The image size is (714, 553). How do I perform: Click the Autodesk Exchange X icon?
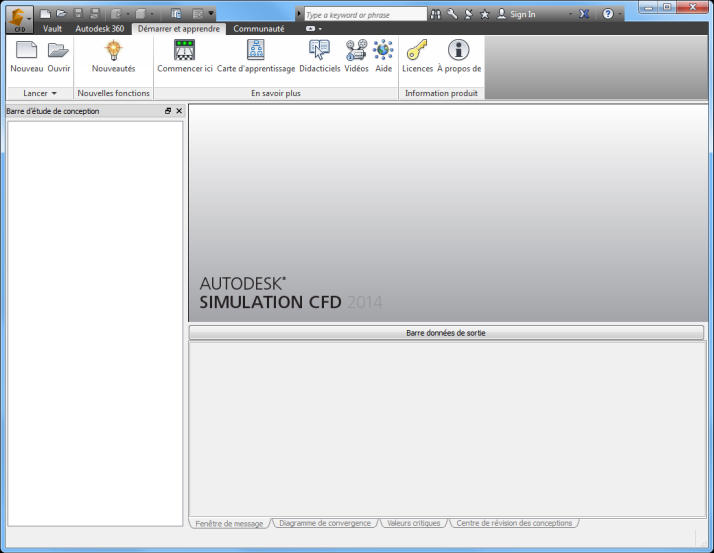[x=584, y=14]
